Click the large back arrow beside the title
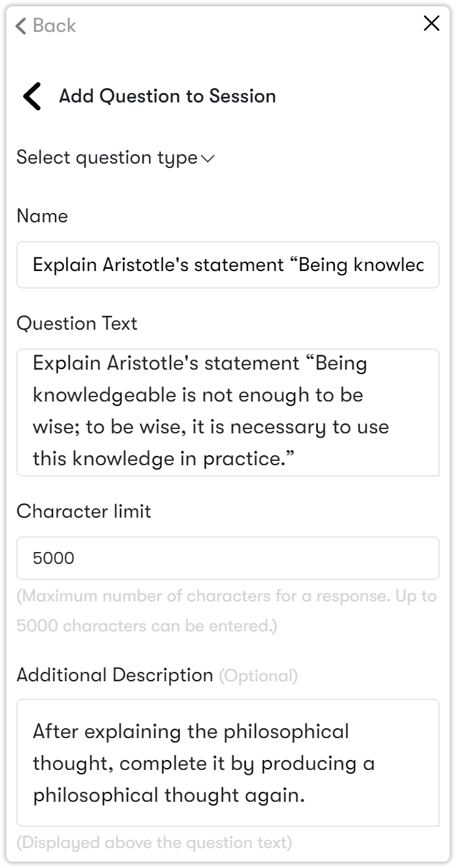Image resolution: width=456 pixels, height=868 pixels. tap(32, 96)
